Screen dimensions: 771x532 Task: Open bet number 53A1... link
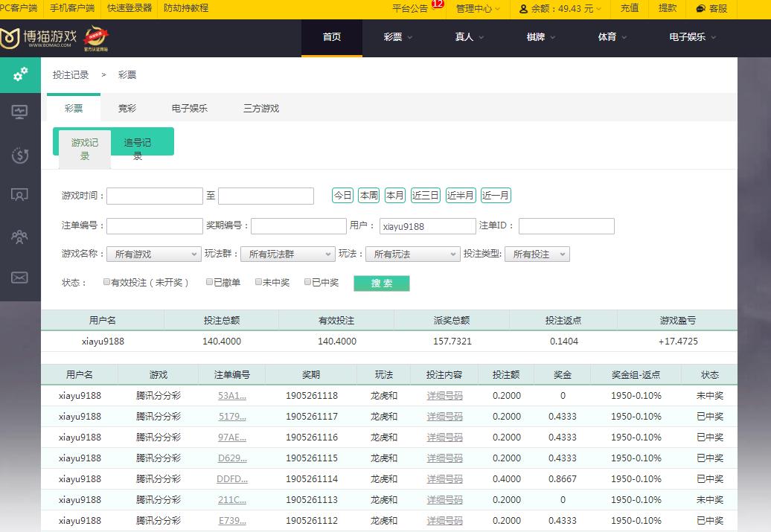pos(232,395)
